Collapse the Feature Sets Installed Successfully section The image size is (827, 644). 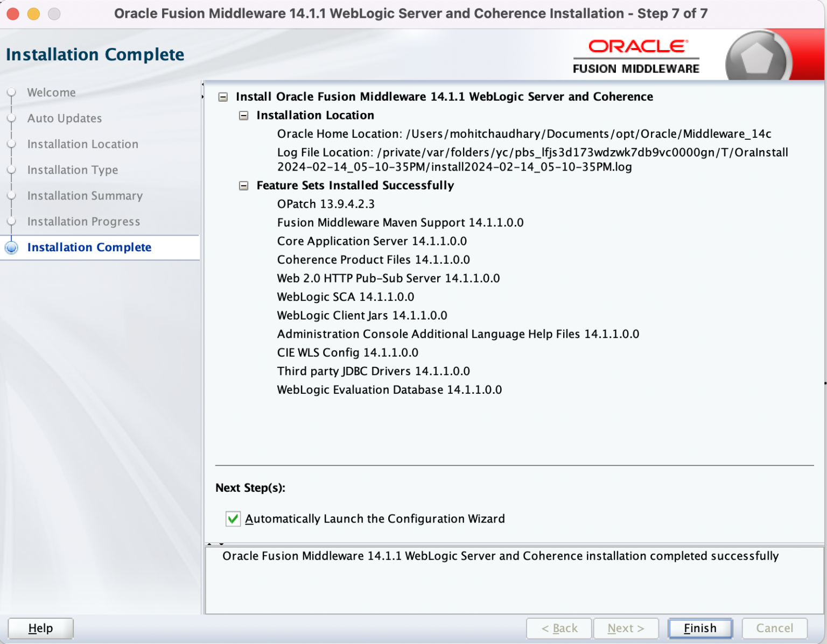pyautogui.click(x=245, y=186)
